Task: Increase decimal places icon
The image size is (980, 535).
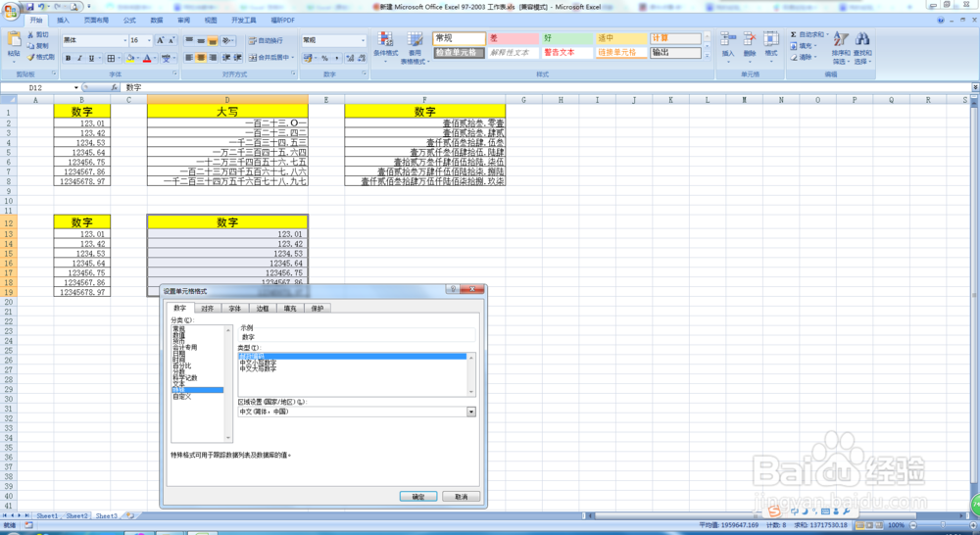Action: (x=350, y=58)
